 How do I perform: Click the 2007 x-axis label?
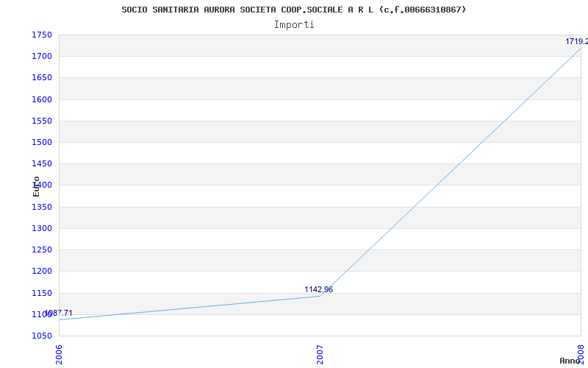(320, 355)
